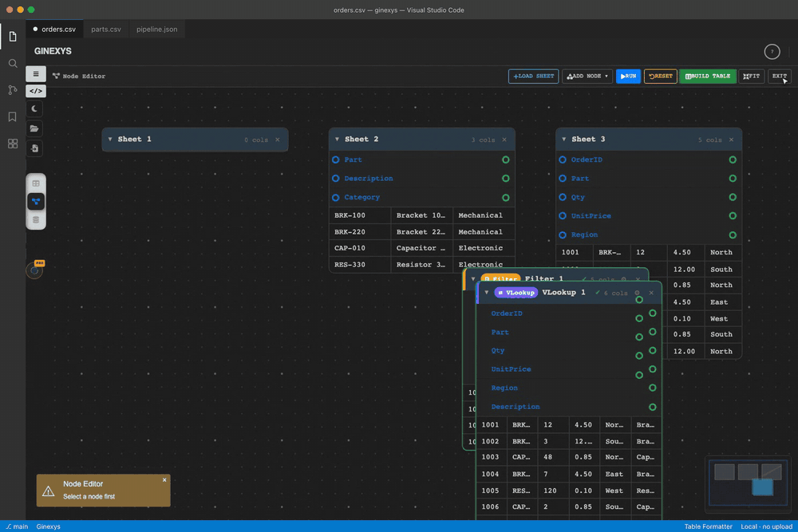Click VLookup 1 Region green output port

pyautogui.click(x=653, y=388)
